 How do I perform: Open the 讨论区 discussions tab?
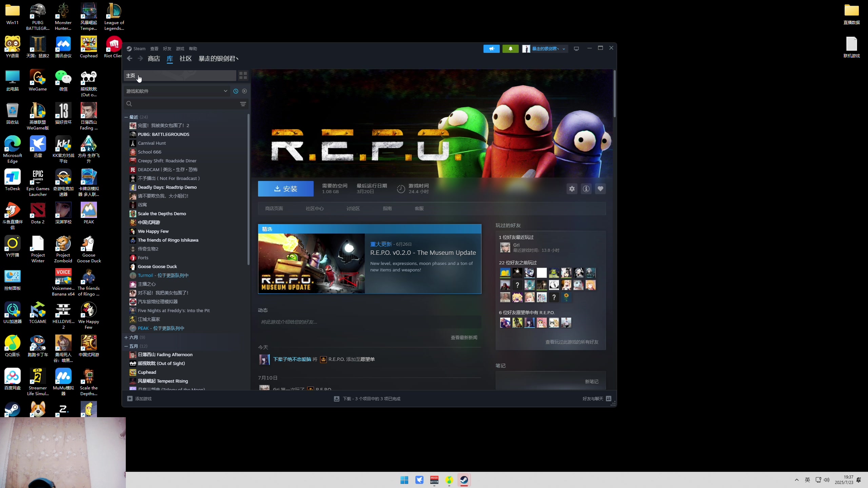[x=353, y=208]
